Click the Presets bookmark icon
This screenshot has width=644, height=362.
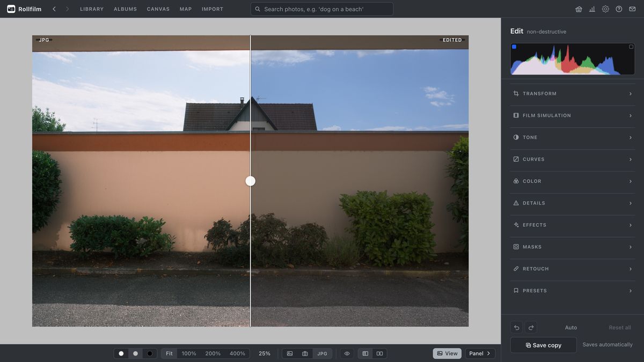click(516, 291)
